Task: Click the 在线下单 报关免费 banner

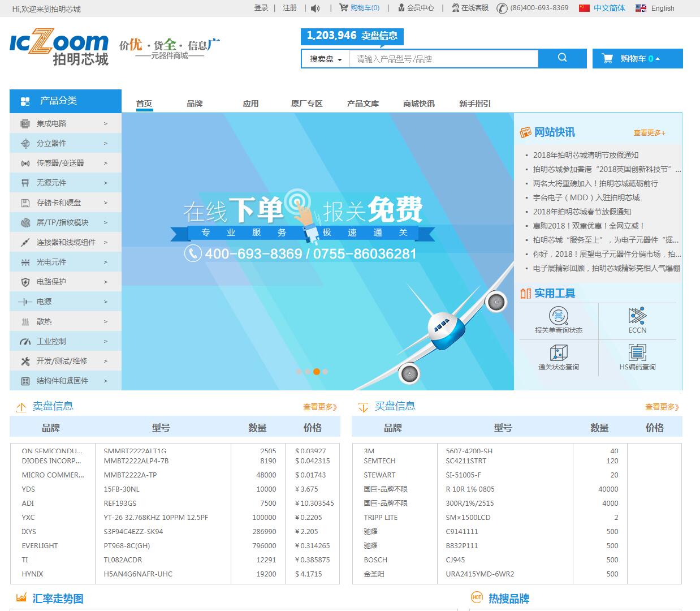Action: [x=318, y=252]
